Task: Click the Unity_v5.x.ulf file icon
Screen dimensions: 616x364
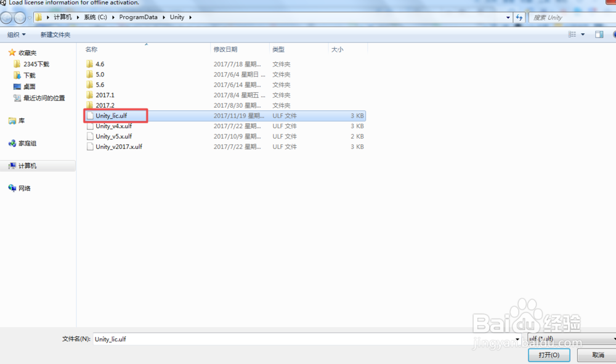Action: [x=90, y=136]
